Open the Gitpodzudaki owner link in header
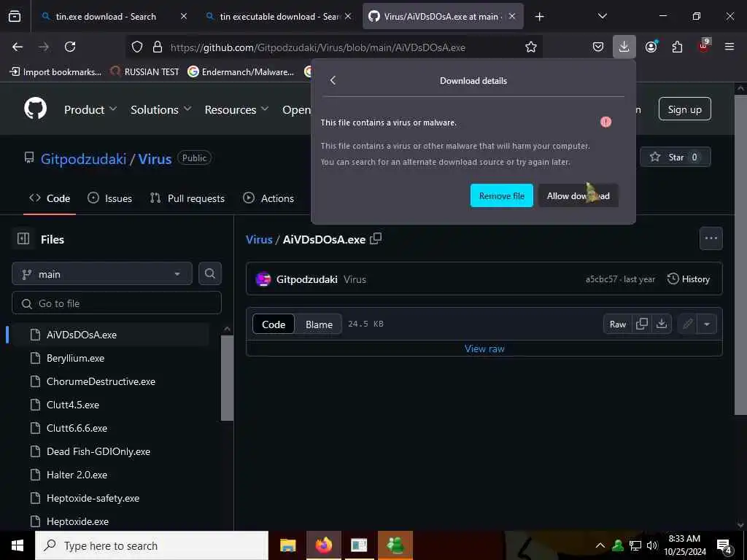747x560 pixels. (83, 158)
